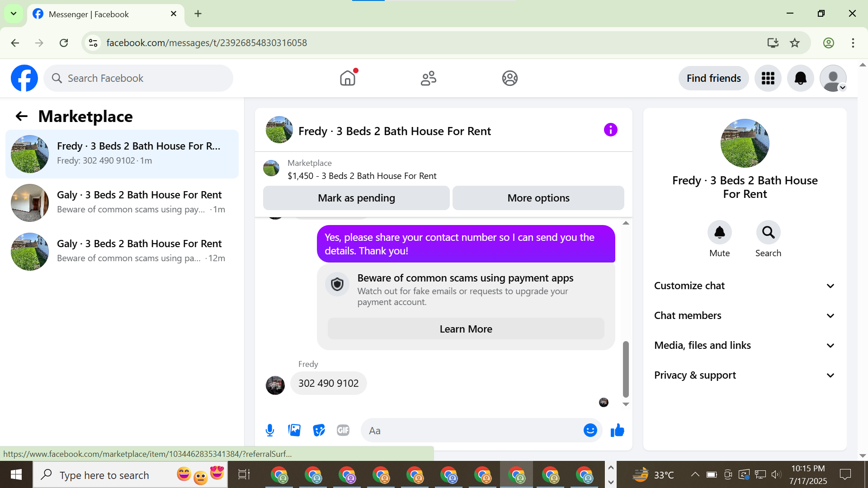Image resolution: width=868 pixels, height=488 pixels.
Task: Open the $1,450 Marketplace listing link
Action: pos(362,176)
